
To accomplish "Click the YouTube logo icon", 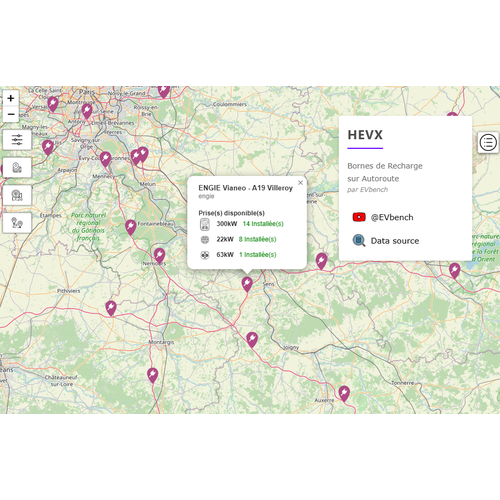I will (359, 217).
